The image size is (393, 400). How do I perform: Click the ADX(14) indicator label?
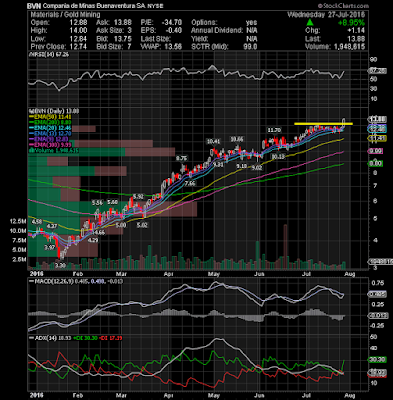pos(42,338)
